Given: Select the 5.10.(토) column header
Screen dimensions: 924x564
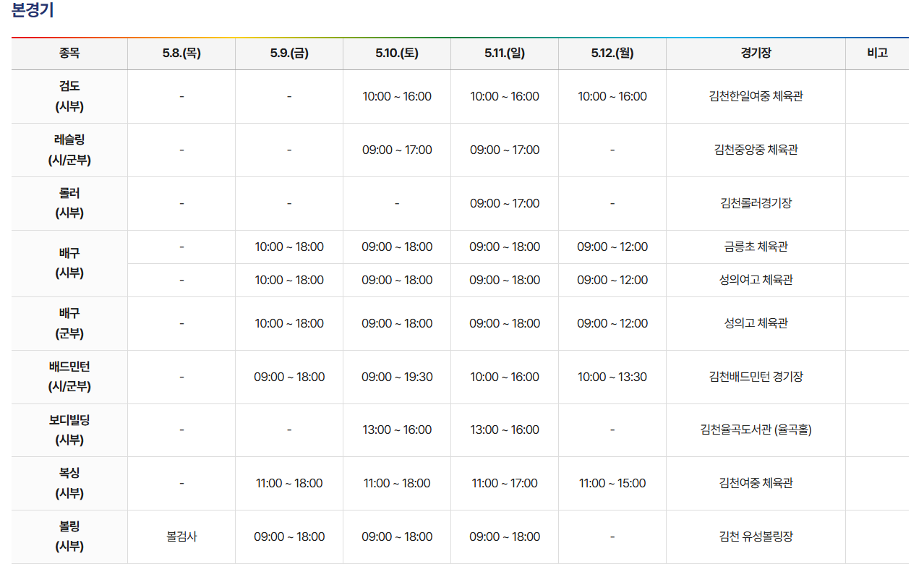Looking at the screenshot, I should click(x=396, y=54).
